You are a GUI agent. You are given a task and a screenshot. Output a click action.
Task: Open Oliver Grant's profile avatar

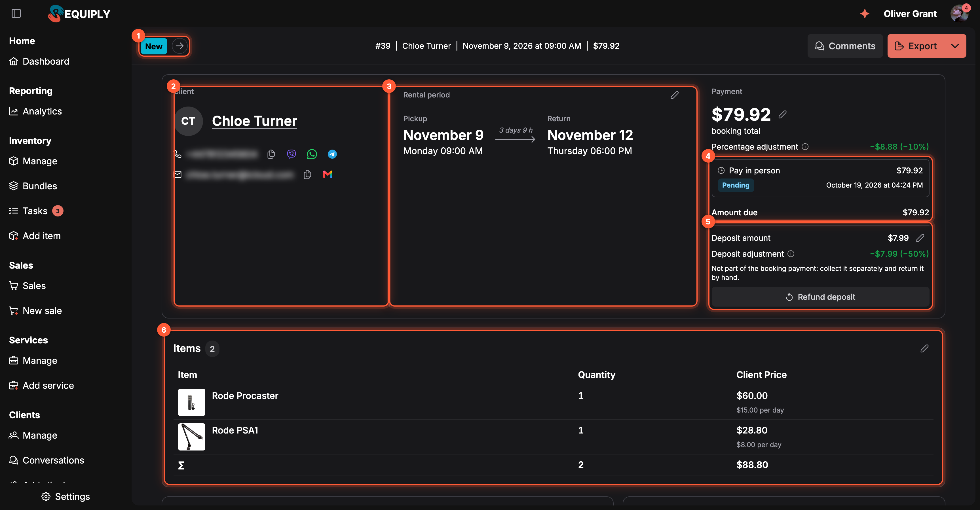coord(959,14)
